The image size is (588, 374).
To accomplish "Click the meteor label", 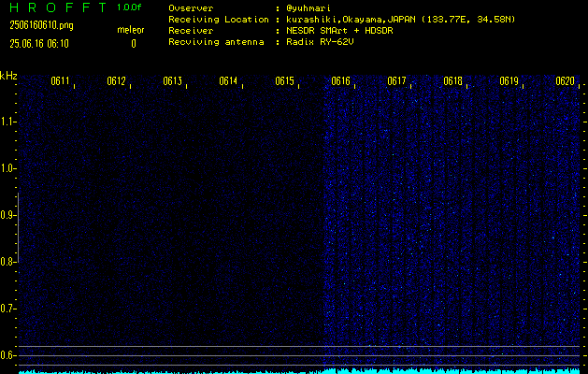I will (x=131, y=30).
